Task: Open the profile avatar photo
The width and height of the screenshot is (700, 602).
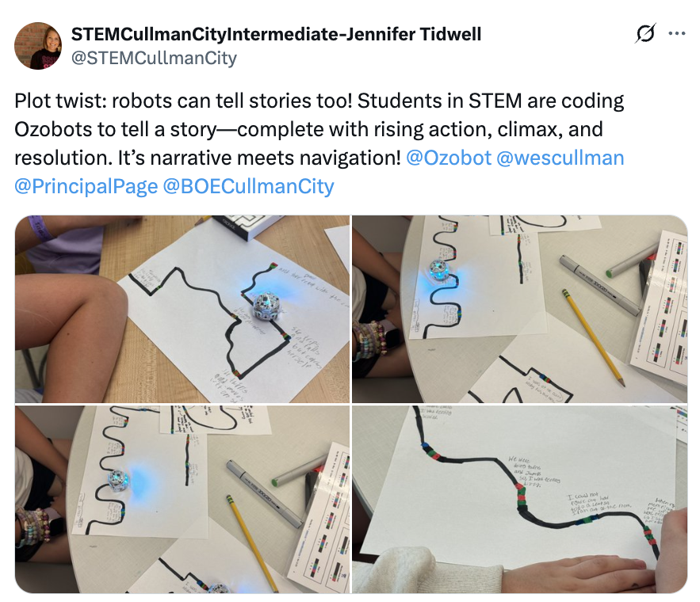Action: (x=38, y=46)
